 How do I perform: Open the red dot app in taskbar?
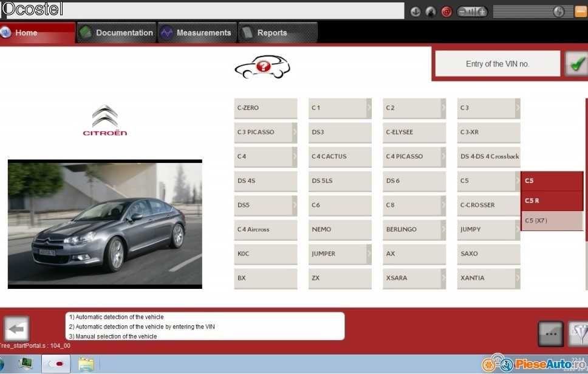55,364
